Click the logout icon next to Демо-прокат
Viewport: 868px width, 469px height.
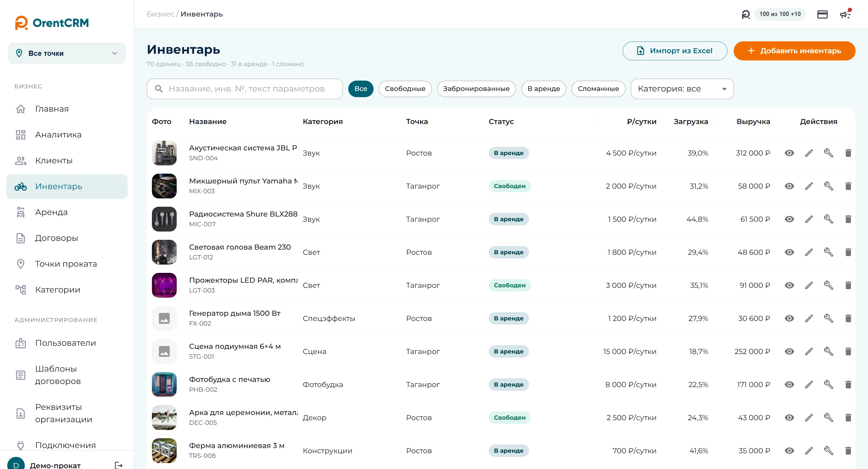[119, 465]
